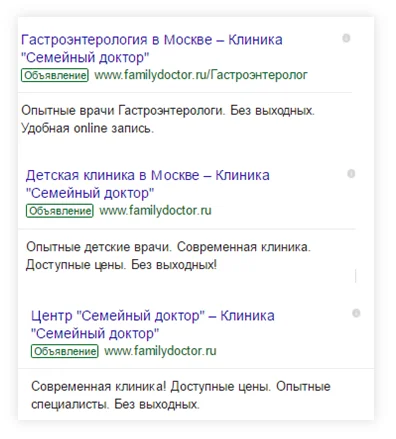Click the info icon beside the Центр Семейный доктор ad
This screenshot has width=396, height=439.
click(356, 313)
